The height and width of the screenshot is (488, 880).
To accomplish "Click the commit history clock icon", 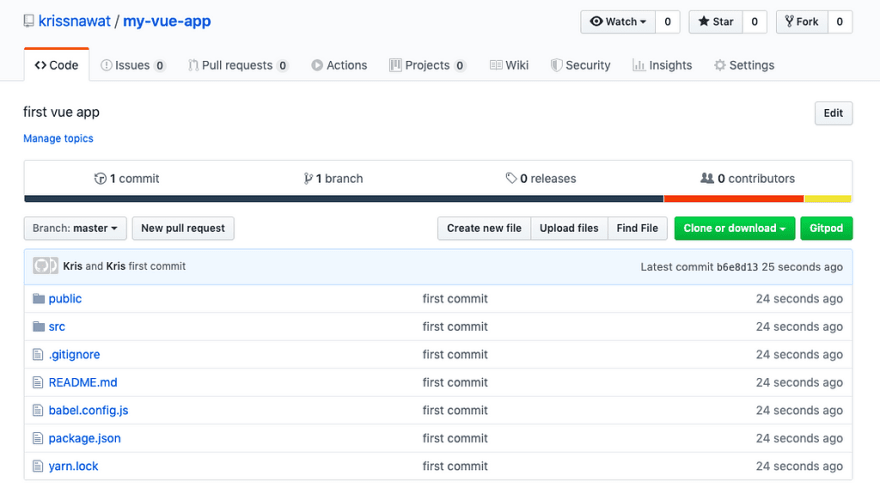I will 100,178.
